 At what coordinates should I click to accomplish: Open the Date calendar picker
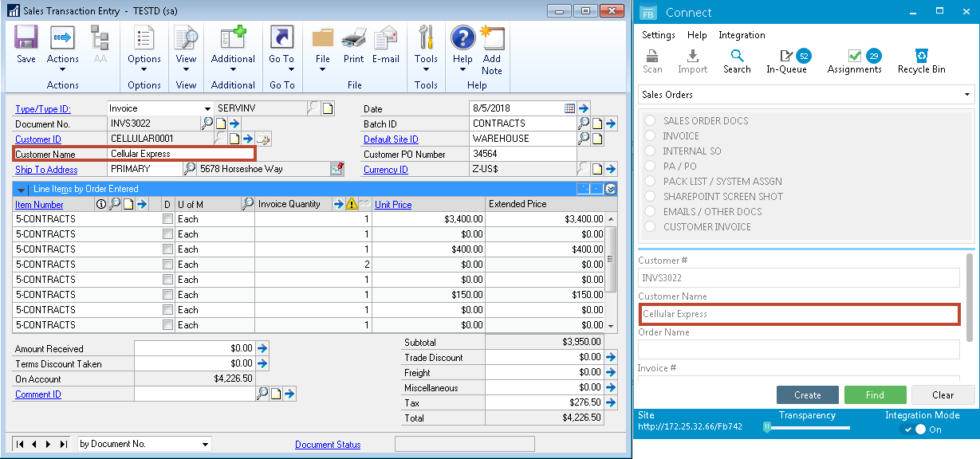(569, 108)
